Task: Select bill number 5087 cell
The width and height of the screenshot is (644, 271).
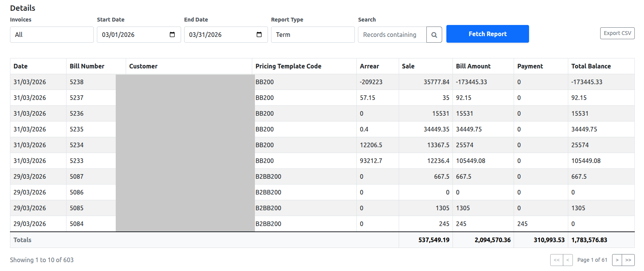Action: 77,176
